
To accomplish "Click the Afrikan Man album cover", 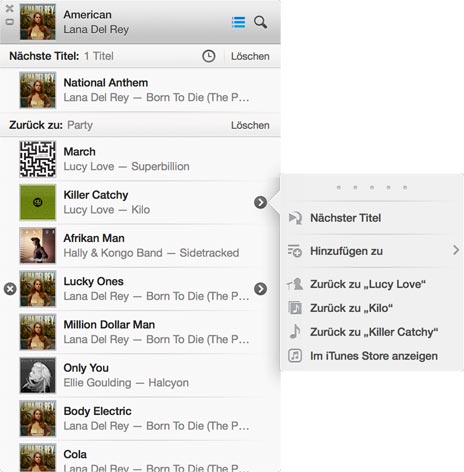I will (x=38, y=246).
